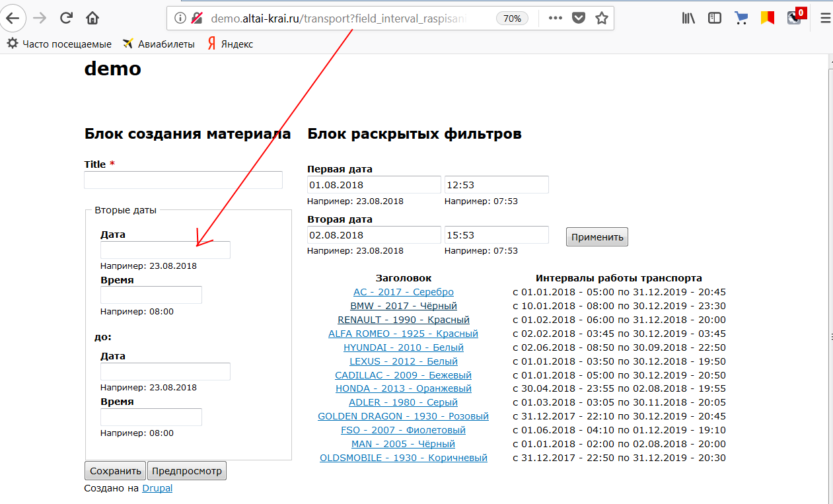The width and height of the screenshot is (833, 504).
Task: Open ADLER - 1980 - Серый link
Action: [x=404, y=402]
